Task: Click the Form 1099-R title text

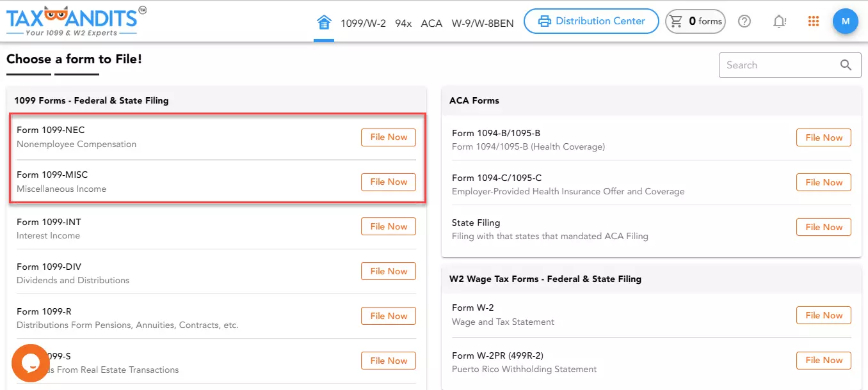Action: 44,311
